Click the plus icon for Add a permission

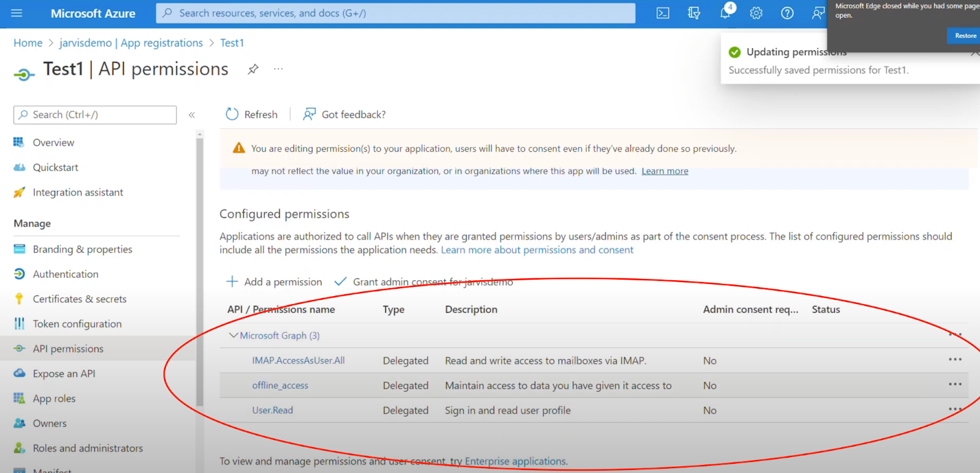point(232,281)
